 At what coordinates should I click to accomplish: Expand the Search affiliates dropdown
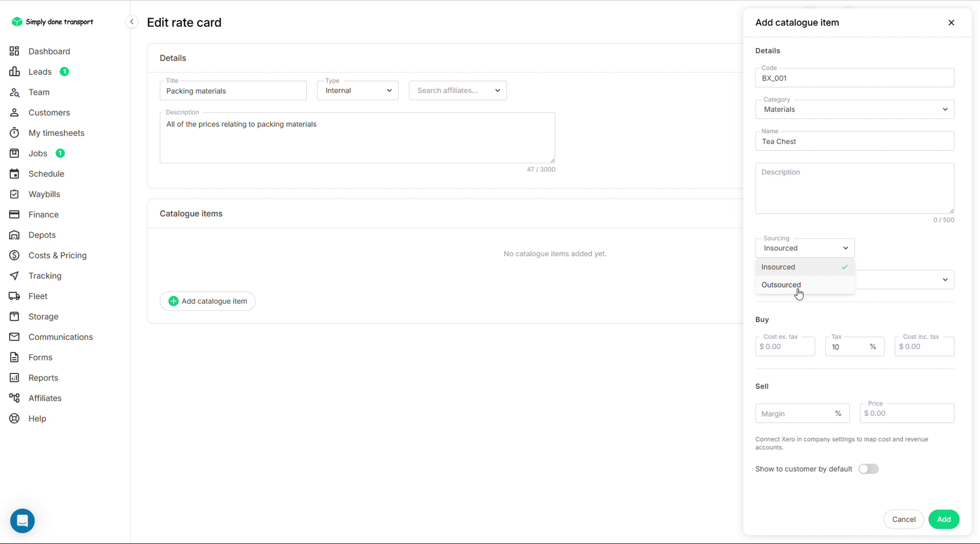point(458,91)
